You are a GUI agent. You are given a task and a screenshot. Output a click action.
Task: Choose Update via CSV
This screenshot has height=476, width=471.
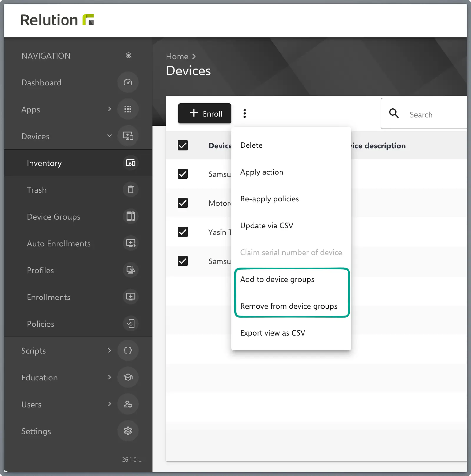291,226
